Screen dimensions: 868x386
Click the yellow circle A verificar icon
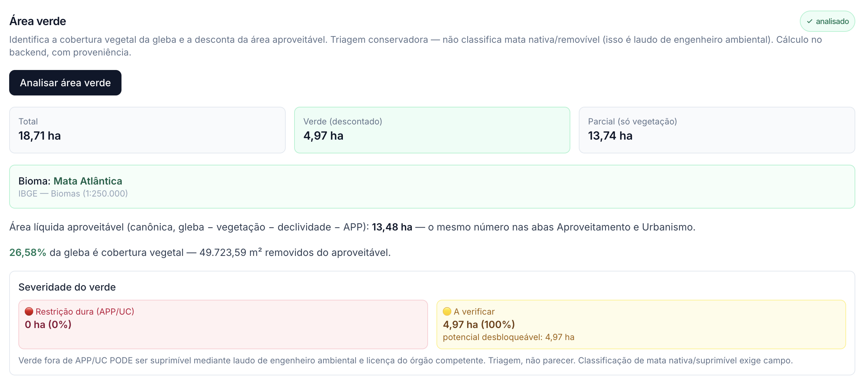point(447,311)
